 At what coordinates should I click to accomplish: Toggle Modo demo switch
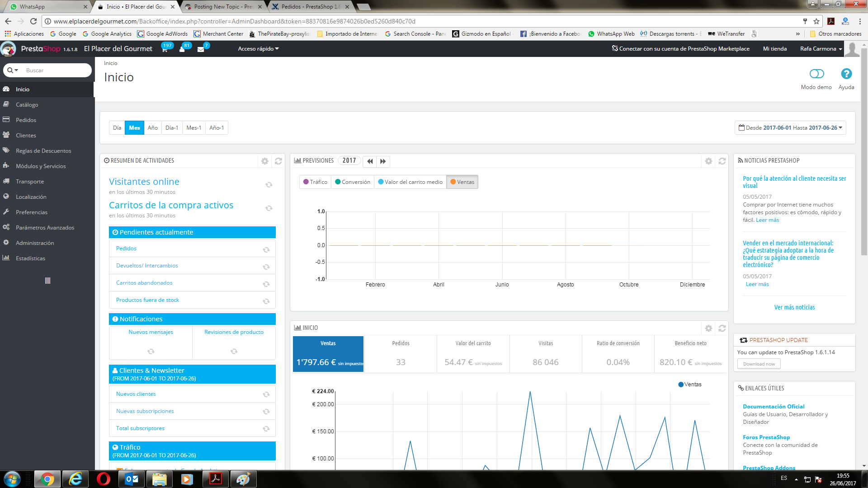(816, 74)
